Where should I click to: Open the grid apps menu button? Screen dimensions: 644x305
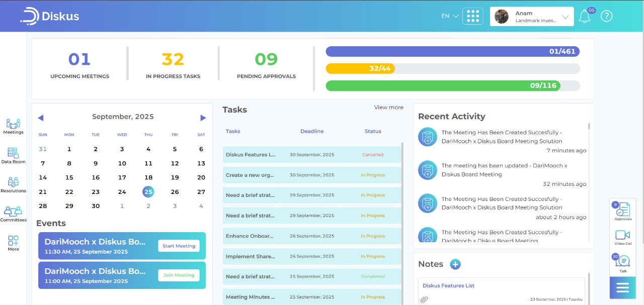472,16
